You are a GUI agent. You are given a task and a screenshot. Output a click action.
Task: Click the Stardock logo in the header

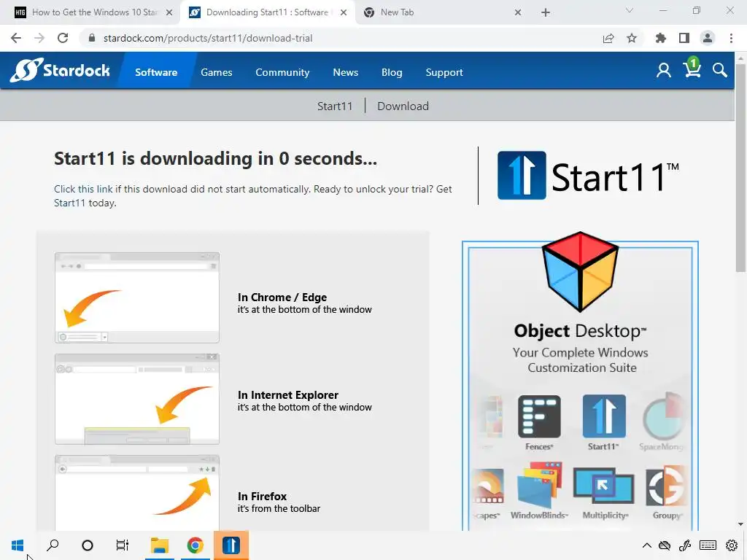60,71
